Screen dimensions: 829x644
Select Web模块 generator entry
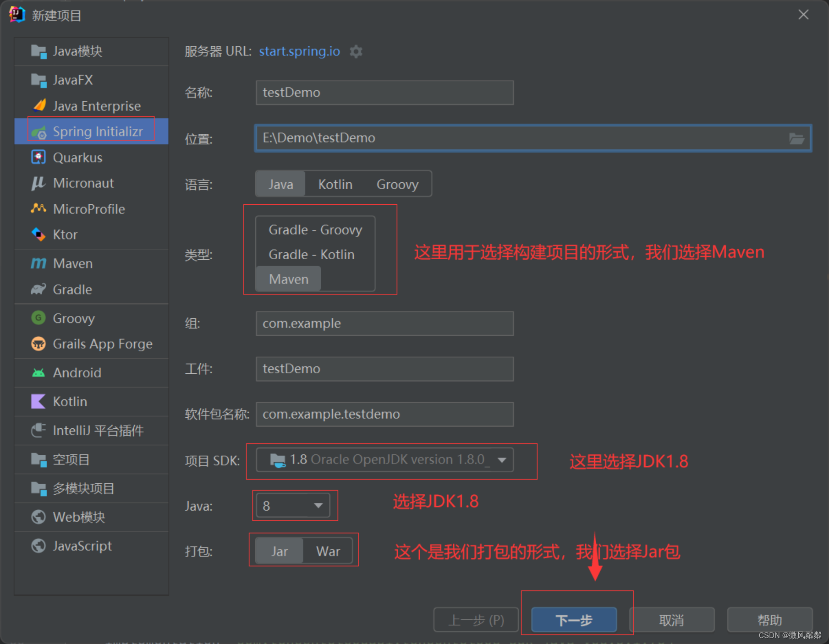click(92, 517)
